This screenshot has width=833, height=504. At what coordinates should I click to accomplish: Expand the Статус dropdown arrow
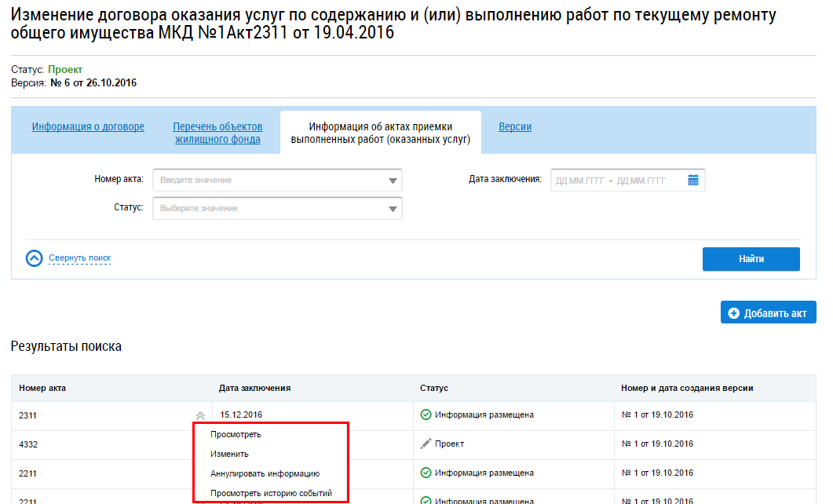coord(393,209)
